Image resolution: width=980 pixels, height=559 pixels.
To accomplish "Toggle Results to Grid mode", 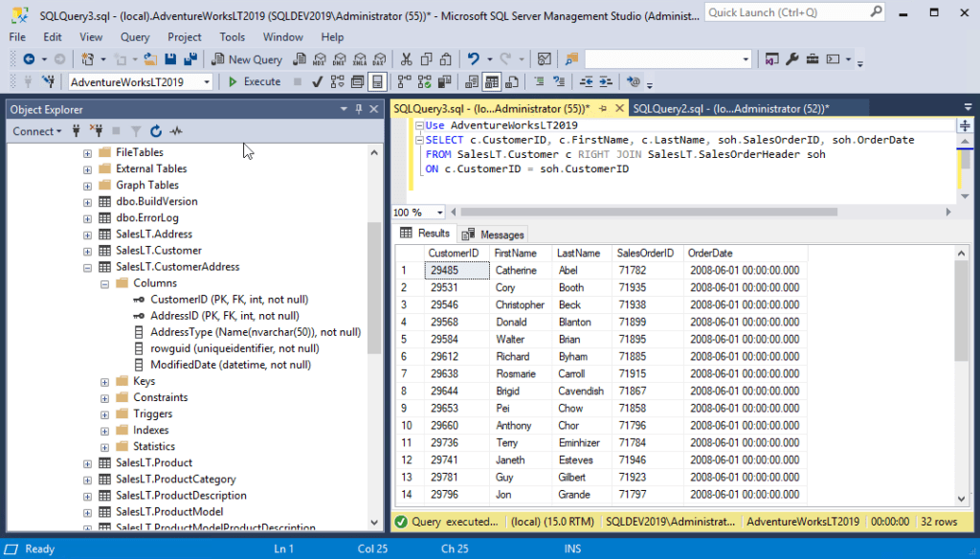I will 492,82.
